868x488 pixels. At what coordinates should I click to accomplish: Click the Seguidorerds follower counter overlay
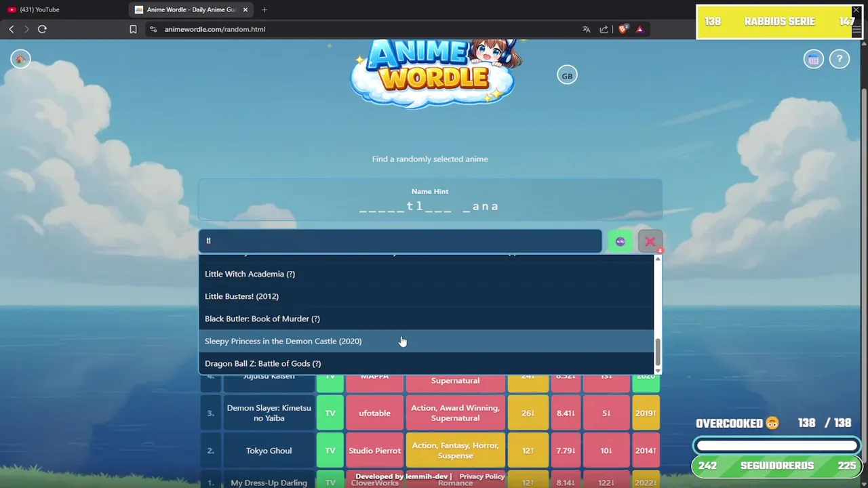click(777, 466)
